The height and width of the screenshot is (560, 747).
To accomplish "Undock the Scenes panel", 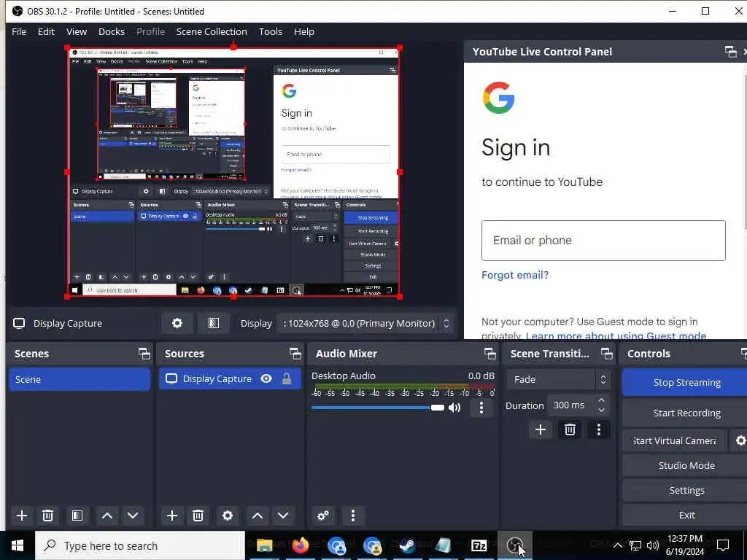I will [144, 354].
